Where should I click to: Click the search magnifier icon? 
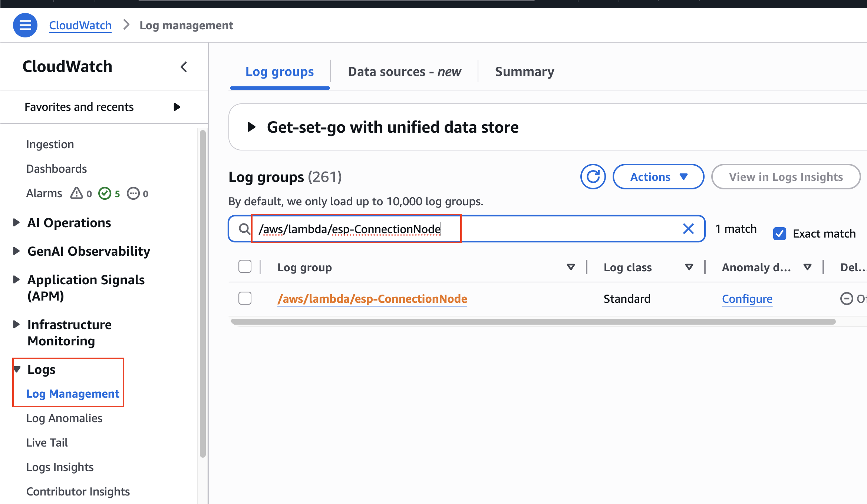[244, 229]
